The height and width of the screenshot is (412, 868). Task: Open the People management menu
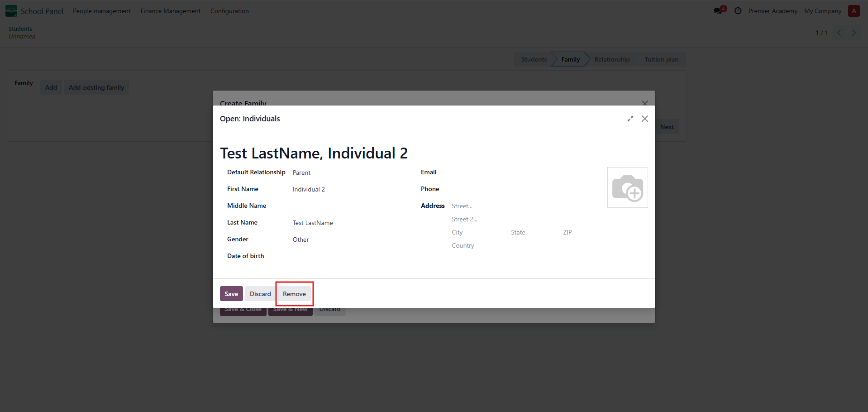point(101,11)
